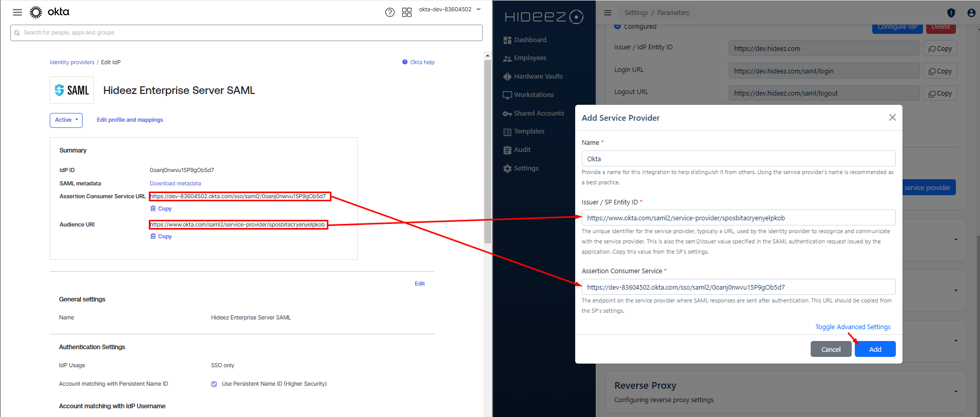Click the Add button in dialog
This screenshot has width=980, height=417.
click(875, 349)
